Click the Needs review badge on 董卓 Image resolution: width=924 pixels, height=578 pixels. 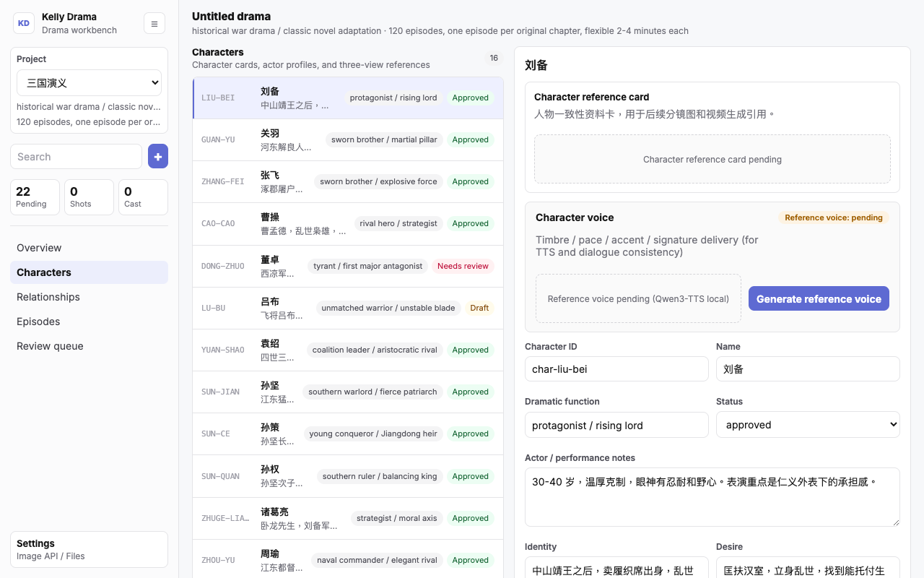click(463, 266)
